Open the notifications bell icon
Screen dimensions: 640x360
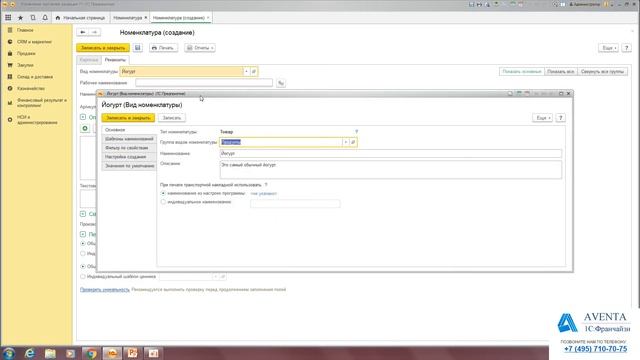pos(45,18)
